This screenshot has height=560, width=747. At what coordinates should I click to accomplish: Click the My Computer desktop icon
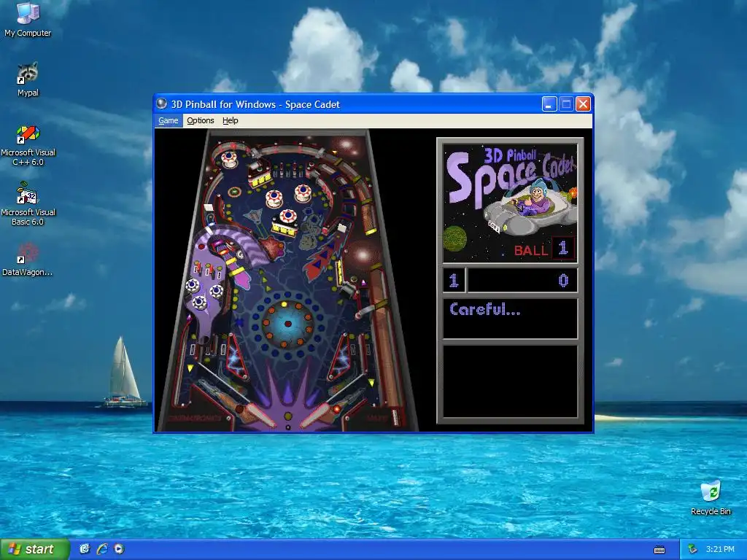(x=28, y=20)
